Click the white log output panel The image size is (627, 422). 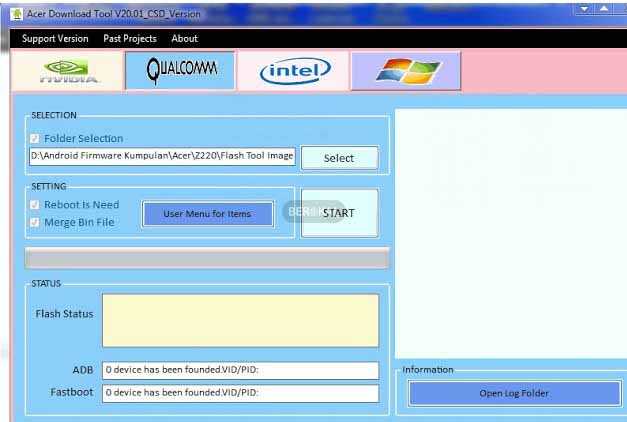point(511,234)
